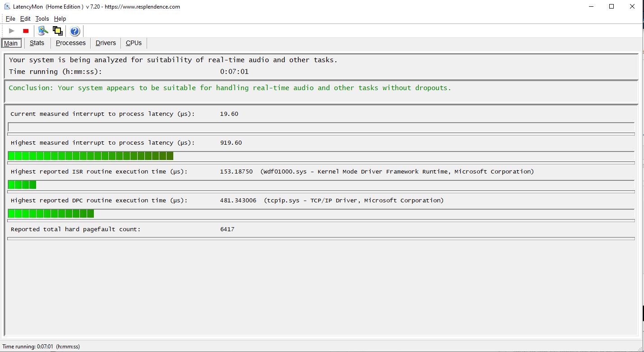This screenshot has height=352, width=644.
Task: Open the Help menu
Action: click(60, 18)
